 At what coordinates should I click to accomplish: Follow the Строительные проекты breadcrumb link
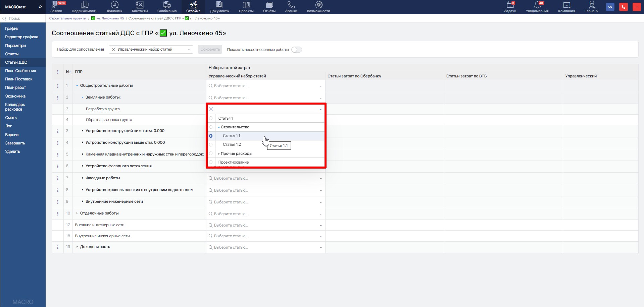[68, 18]
